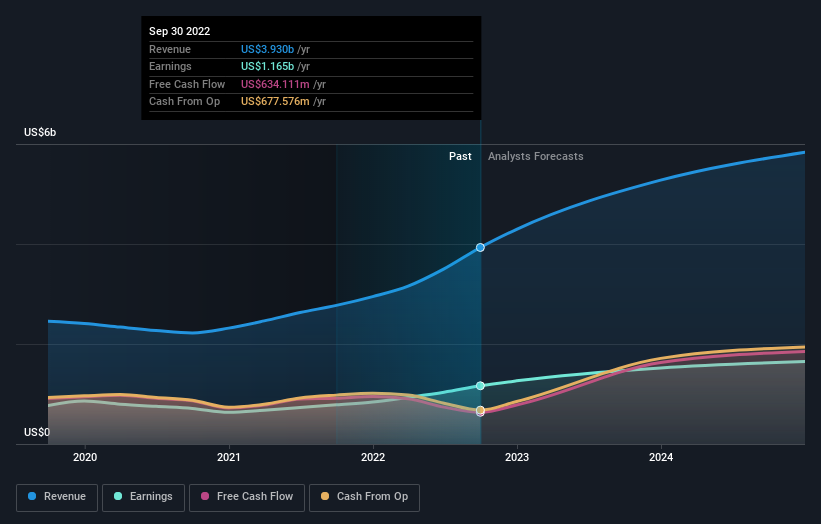Click the pink Free Cash Flow legend dot
Viewport: 821px width, 524px height.
click(x=205, y=496)
